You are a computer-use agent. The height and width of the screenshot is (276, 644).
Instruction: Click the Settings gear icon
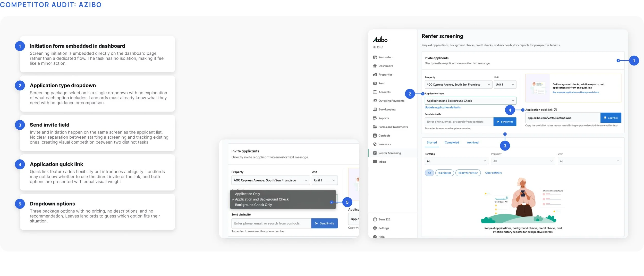point(375,228)
